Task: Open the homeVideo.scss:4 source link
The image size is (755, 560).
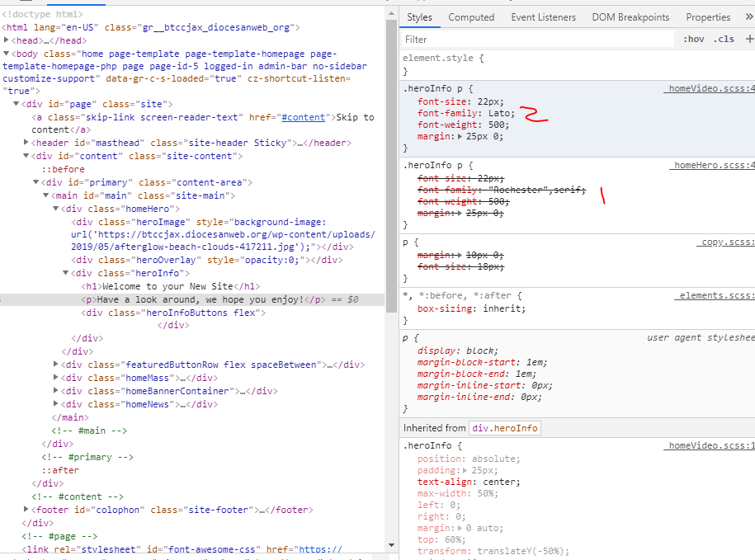Action: point(709,88)
